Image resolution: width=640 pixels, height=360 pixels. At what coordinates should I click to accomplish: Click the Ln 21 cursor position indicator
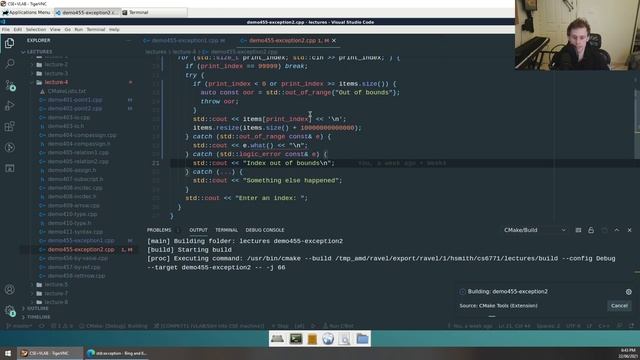pyautogui.click(x=514, y=326)
